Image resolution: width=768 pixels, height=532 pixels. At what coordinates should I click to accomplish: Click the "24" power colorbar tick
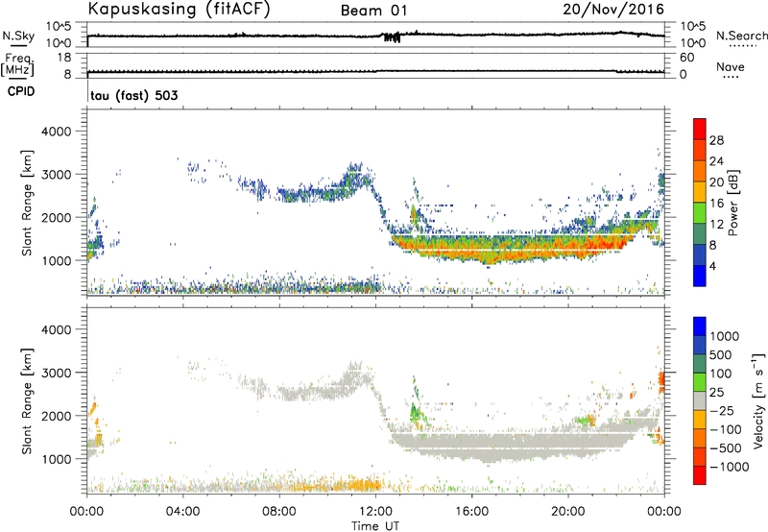point(716,161)
